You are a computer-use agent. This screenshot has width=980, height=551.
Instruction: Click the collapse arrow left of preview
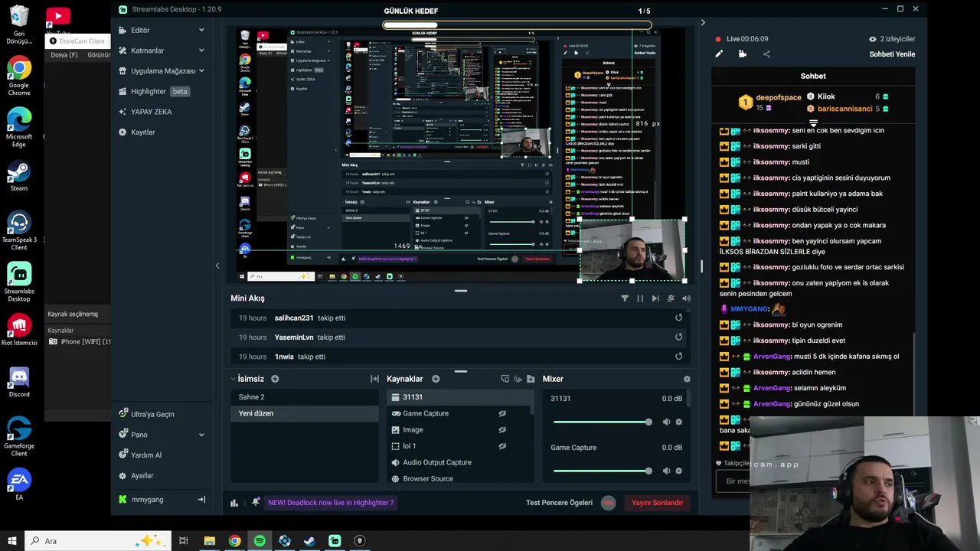point(217,266)
